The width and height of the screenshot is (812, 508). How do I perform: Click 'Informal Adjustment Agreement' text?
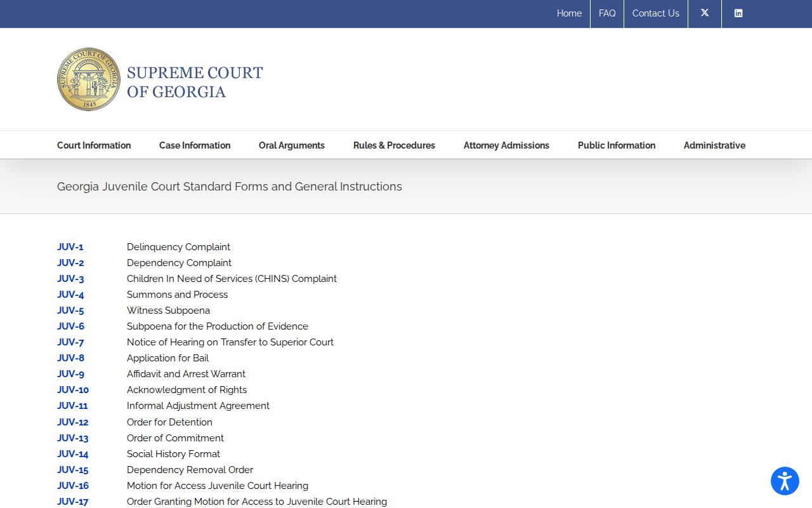tap(198, 406)
